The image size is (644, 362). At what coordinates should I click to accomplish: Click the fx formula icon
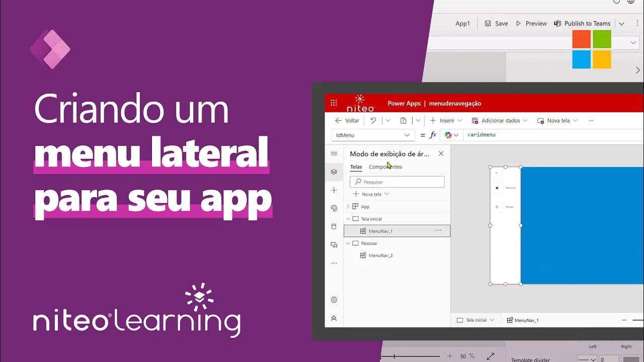(x=433, y=135)
